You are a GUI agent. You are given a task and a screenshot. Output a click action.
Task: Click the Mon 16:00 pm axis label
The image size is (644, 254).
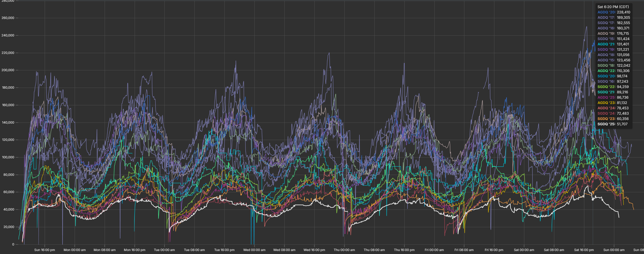(134, 250)
